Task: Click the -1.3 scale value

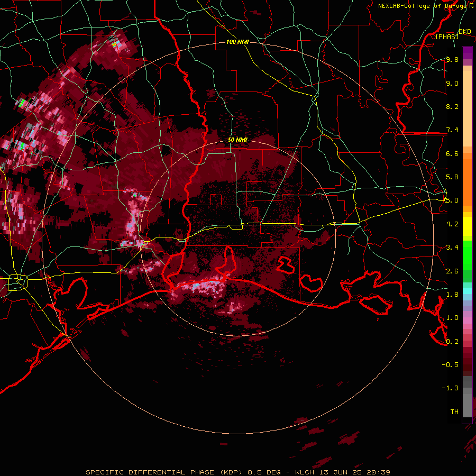Action: point(450,388)
